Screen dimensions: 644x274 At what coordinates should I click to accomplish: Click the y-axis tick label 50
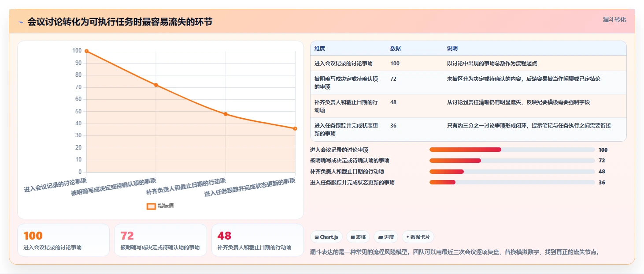pos(78,111)
